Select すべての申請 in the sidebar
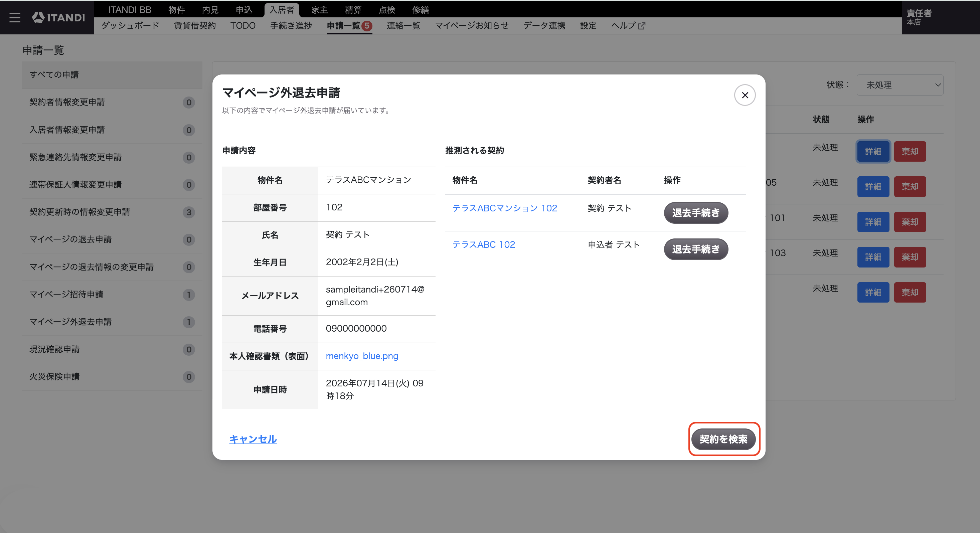Viewport: 980px width, 533px height. 112,75
